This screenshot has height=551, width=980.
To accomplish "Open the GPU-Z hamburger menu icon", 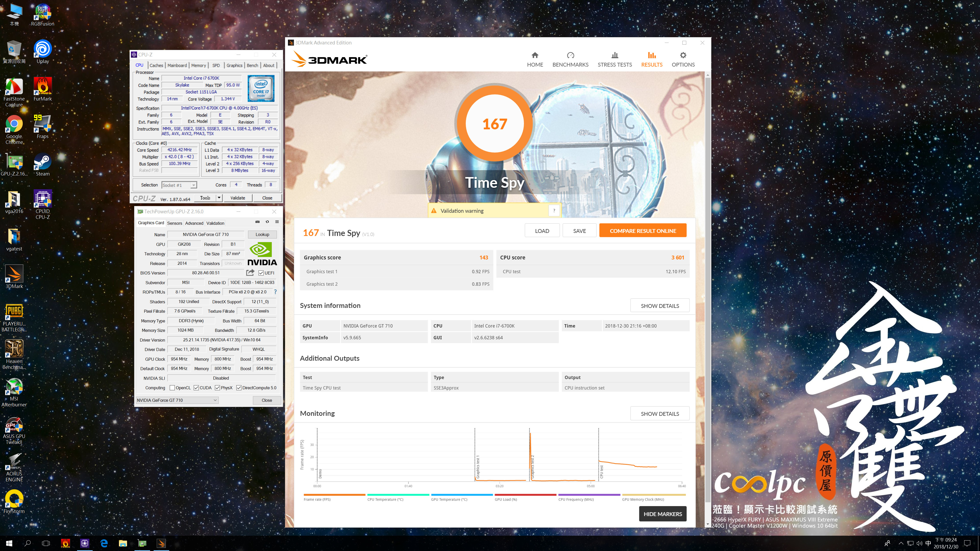I will 277,222.
